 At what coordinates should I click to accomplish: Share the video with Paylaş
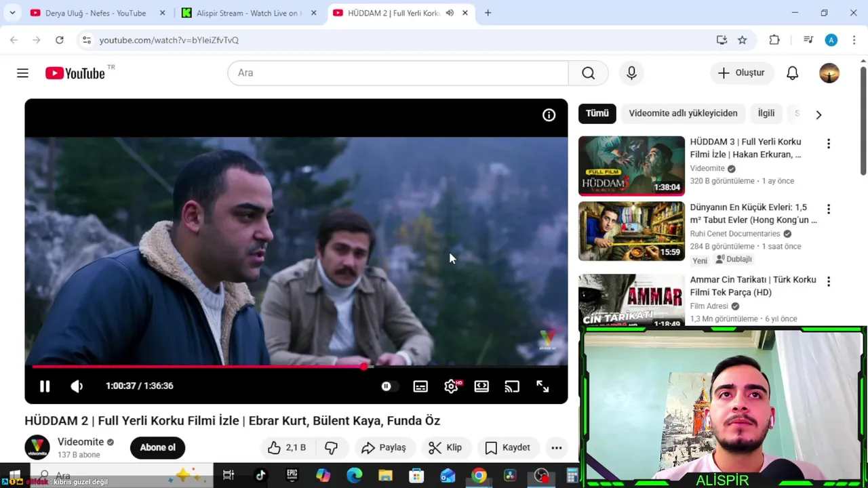pos(384,447)
